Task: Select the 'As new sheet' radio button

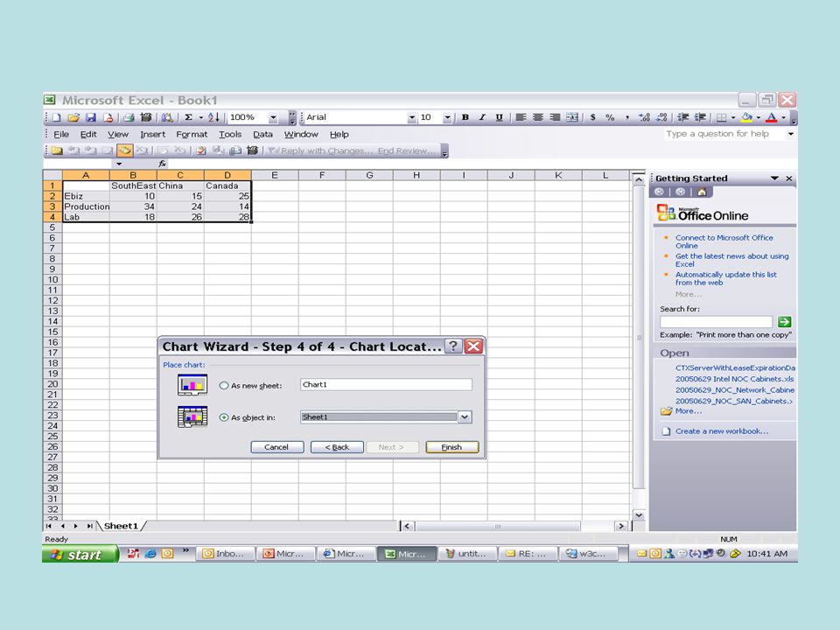Action: [x=224, y=385]
